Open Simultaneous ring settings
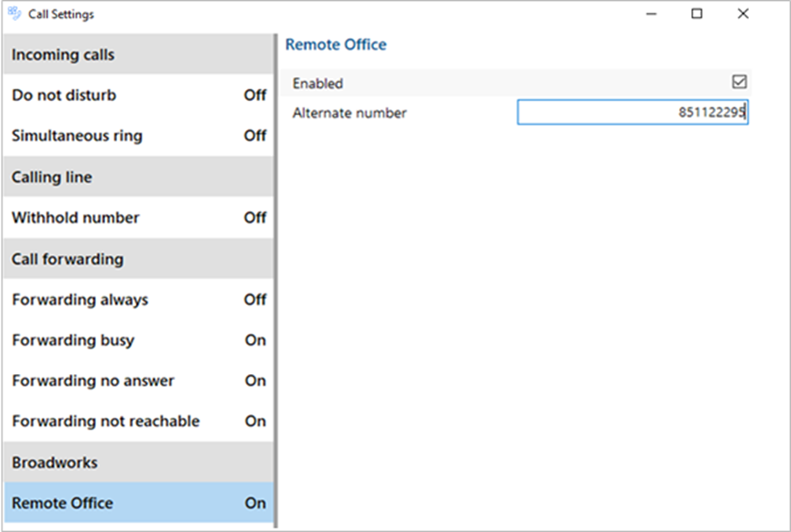This screenshot has height=532, width=791. tap(139, 135)
